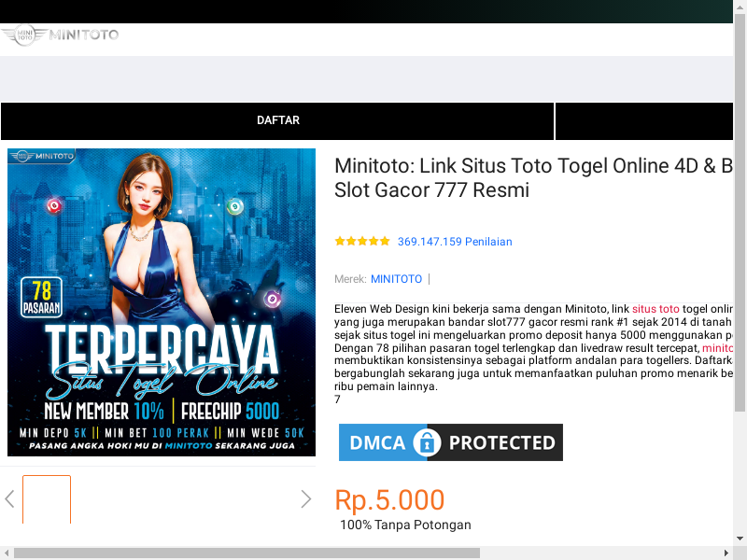Click the Minitoto logo in header

[60, 35]
